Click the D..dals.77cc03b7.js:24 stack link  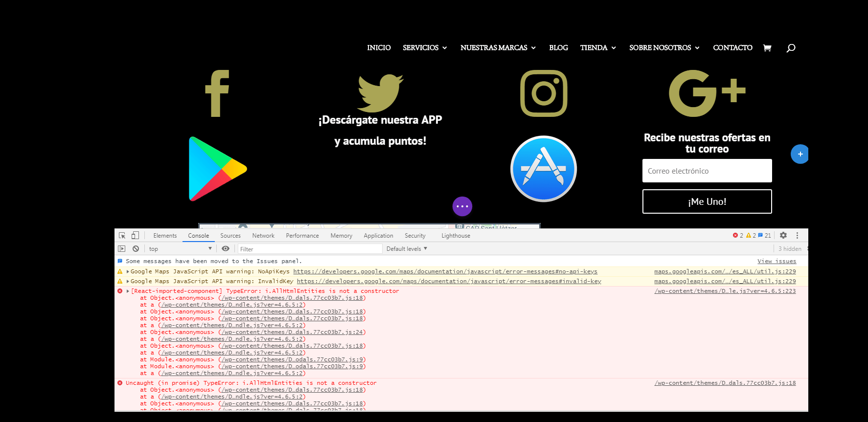292,332
